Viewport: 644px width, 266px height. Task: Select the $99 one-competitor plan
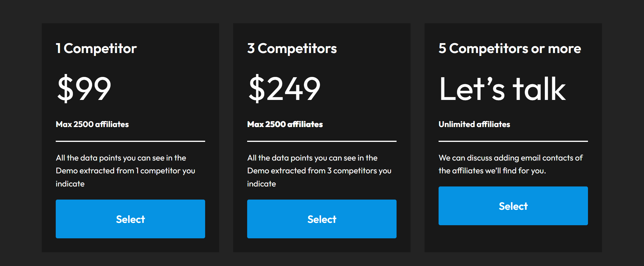(x=130, y=219)
